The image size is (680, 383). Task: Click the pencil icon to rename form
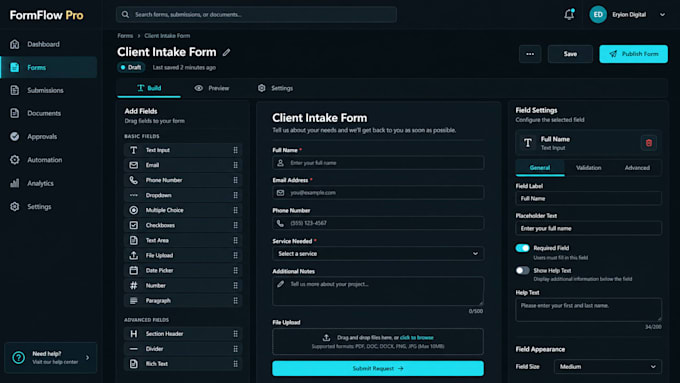[226, 52]
